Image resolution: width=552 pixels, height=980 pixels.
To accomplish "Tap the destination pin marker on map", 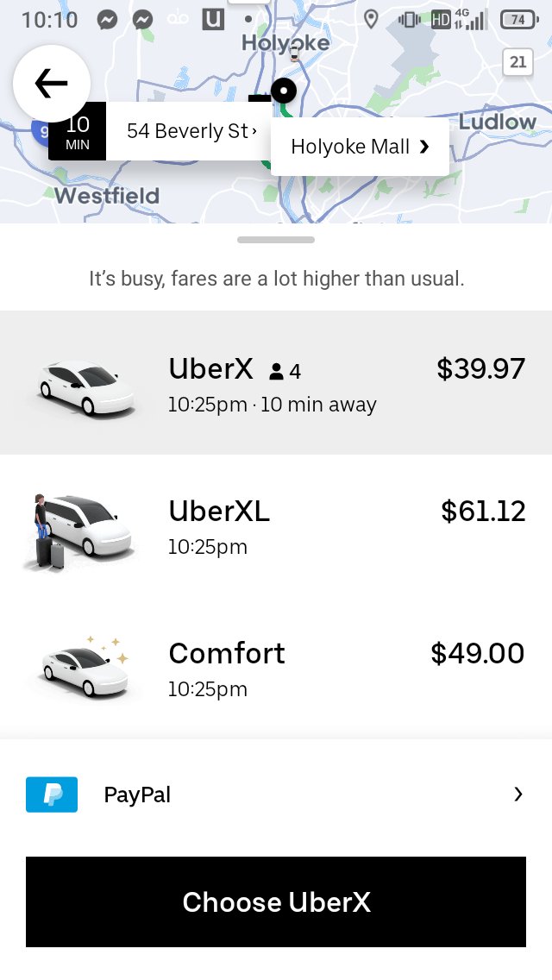I will [283, 90].
